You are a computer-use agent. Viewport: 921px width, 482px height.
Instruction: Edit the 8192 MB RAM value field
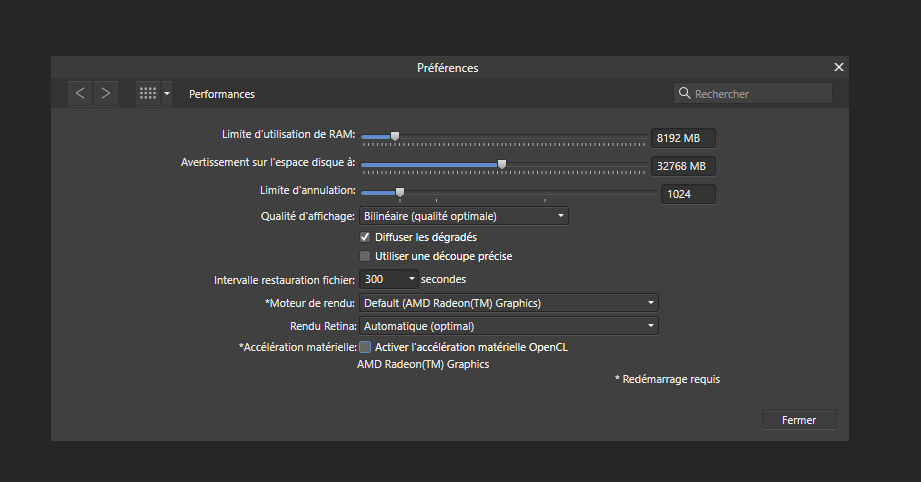click(683, 138)
